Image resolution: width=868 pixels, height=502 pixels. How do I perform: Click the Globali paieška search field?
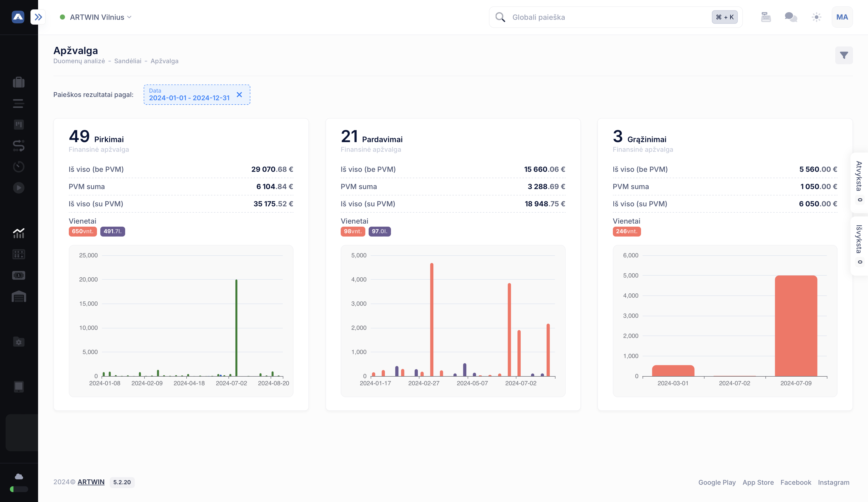click(x=606, y=17)
